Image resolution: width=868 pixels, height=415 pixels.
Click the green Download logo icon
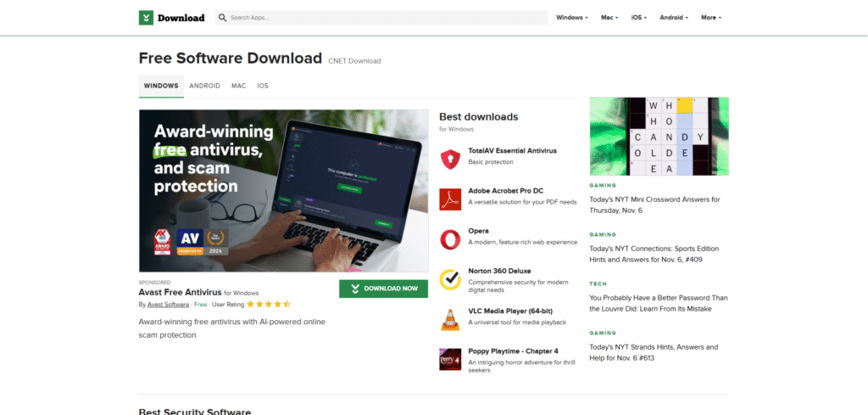(146, 18)
